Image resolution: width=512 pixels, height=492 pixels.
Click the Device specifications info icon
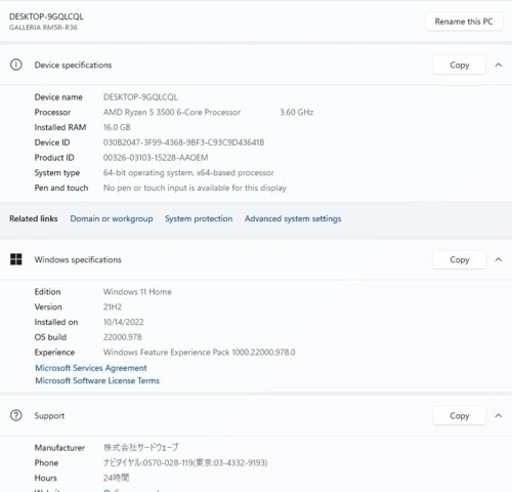click(x=16, y=65)
